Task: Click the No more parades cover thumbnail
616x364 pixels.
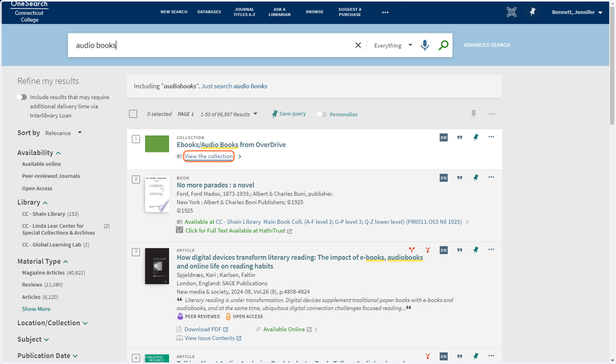Action: [157, 193]
